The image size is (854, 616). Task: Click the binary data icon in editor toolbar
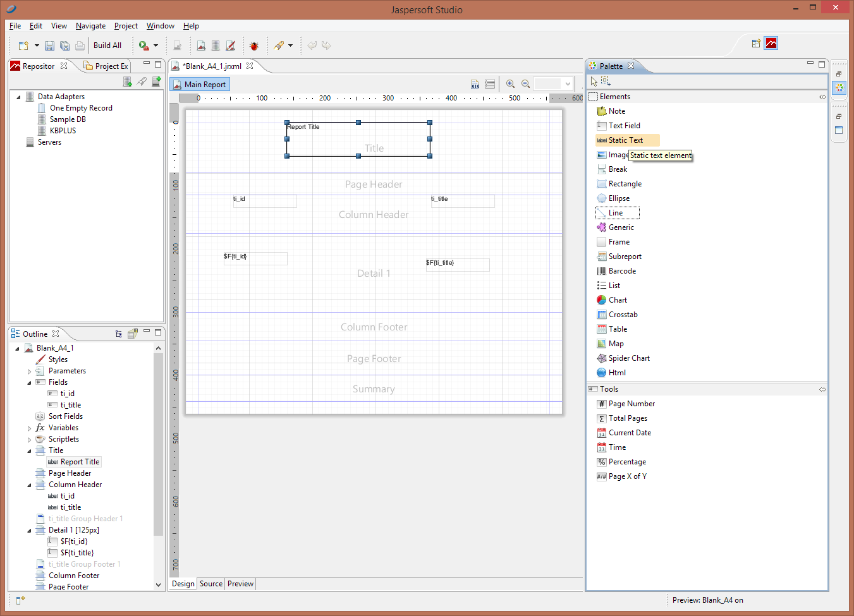[475, 84]
